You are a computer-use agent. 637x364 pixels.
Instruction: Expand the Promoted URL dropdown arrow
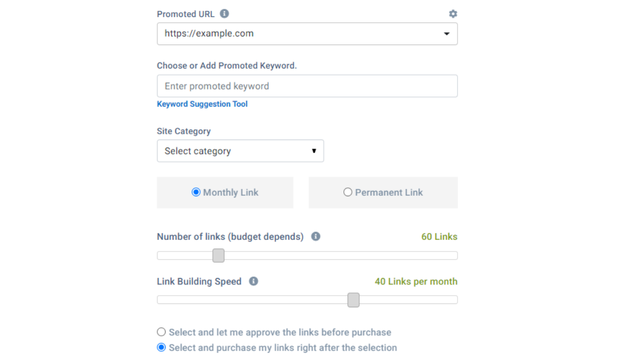(x=446, y=34)
